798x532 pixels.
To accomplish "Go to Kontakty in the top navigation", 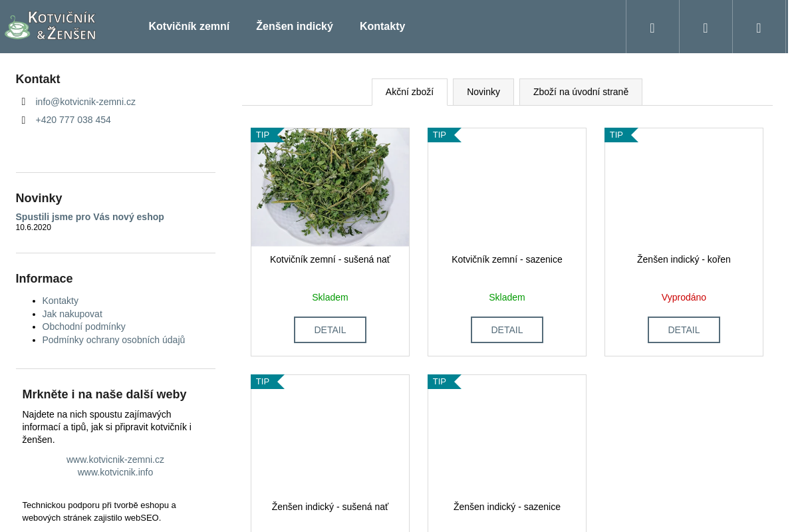I will [x=382, y=27].
